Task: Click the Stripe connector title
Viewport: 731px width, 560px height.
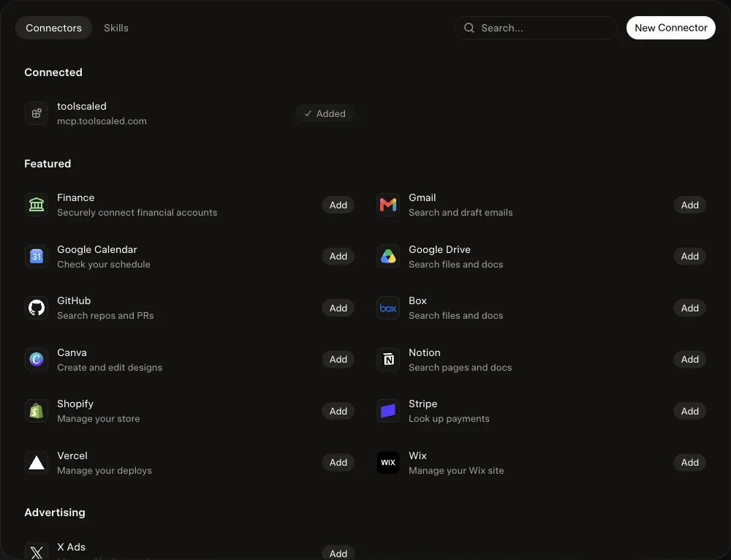Action: 423,404
